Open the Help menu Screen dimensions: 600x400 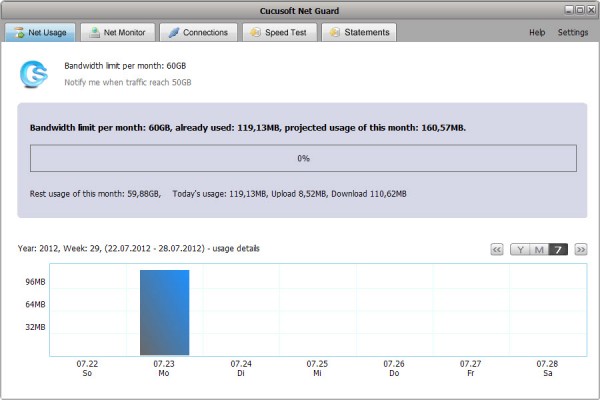[x=537, y=33]
